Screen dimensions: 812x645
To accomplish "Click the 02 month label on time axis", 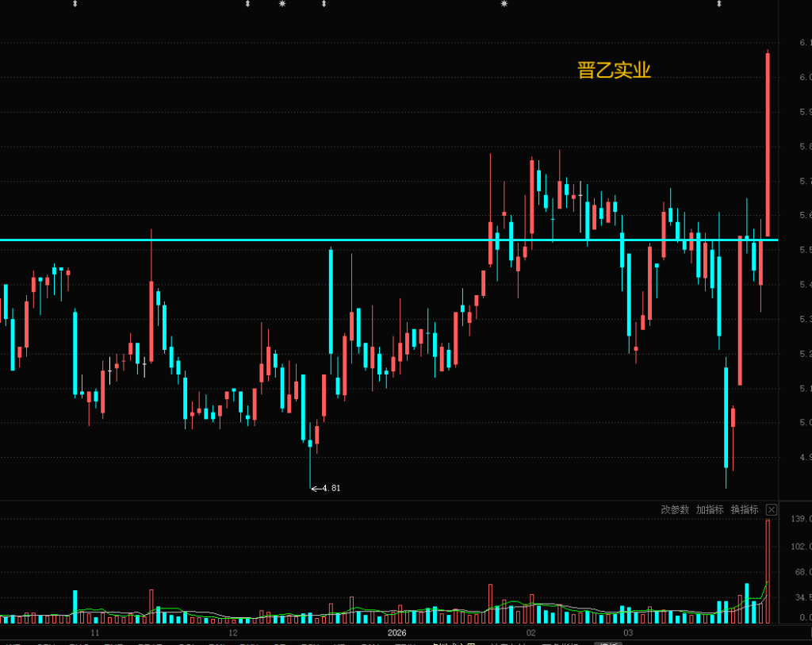I will (530, 633).
